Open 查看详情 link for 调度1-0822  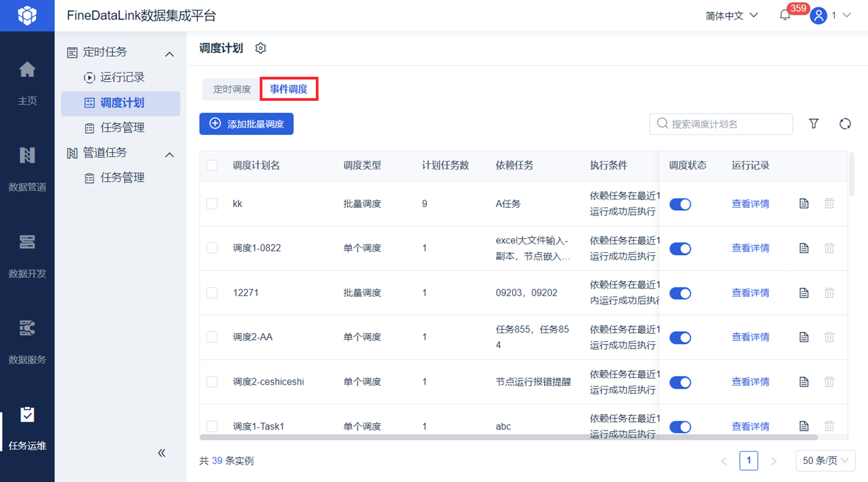(x=750, y=248)
